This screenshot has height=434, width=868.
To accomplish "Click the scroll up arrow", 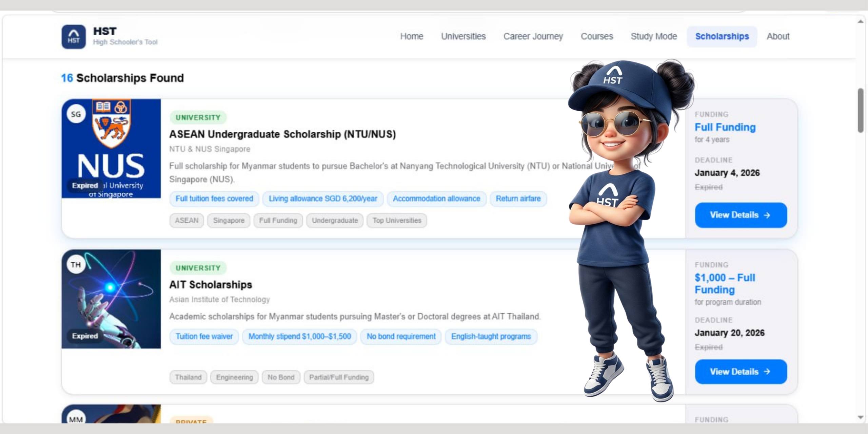I will pos(861,21).
